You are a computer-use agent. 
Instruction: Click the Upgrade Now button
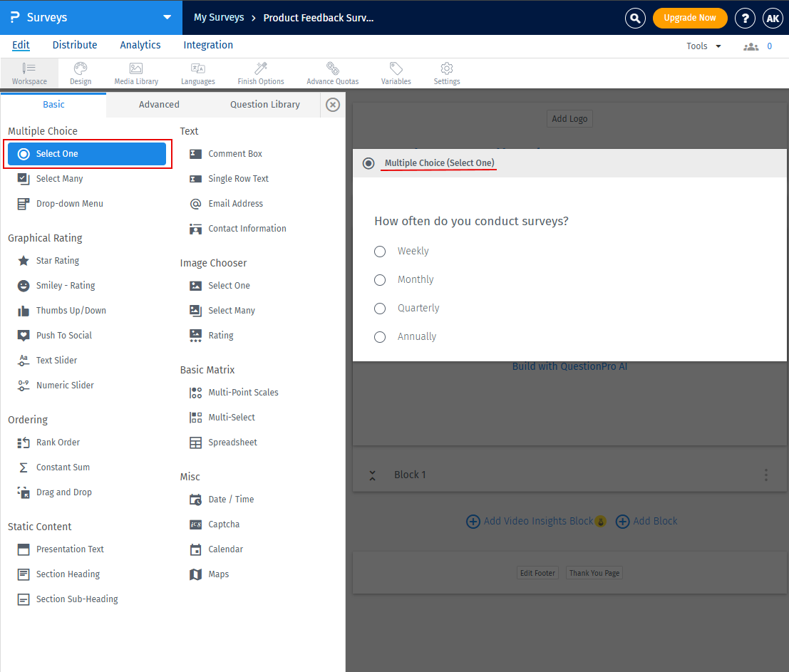coord(689,18)
